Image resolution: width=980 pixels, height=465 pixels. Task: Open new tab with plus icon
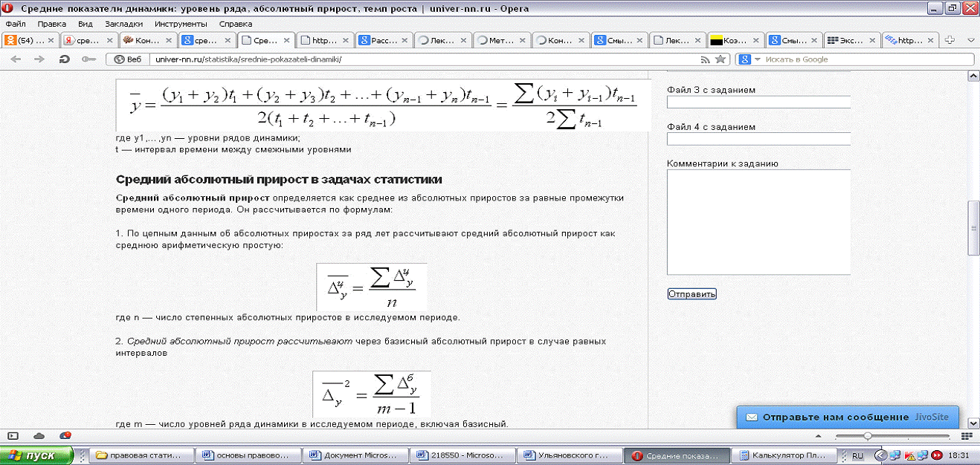point(949,40)
